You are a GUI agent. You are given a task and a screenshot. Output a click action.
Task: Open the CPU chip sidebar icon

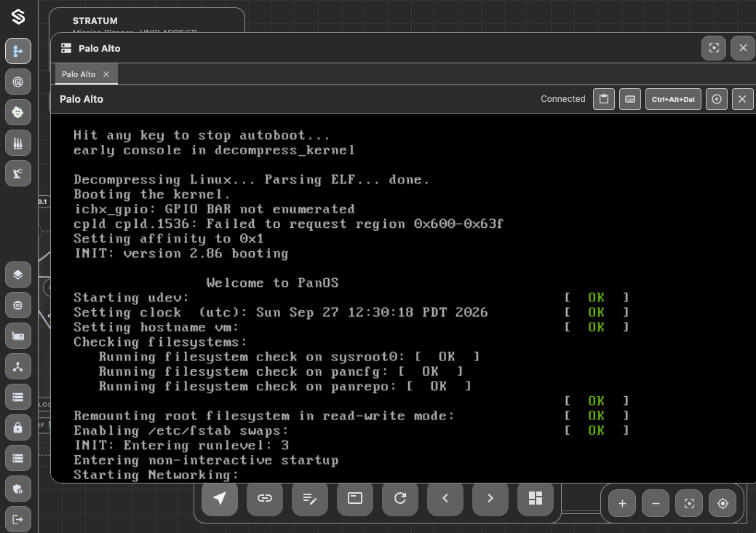click(18, 305)
